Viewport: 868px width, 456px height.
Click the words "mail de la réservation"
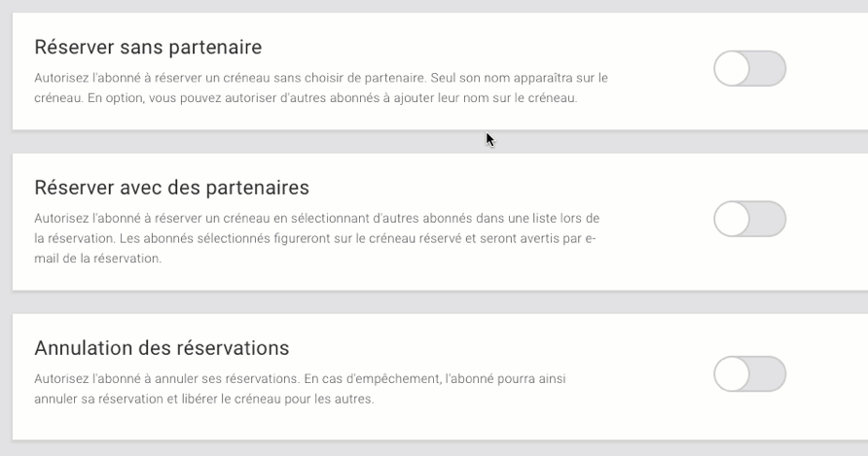[x=97, y=260]
